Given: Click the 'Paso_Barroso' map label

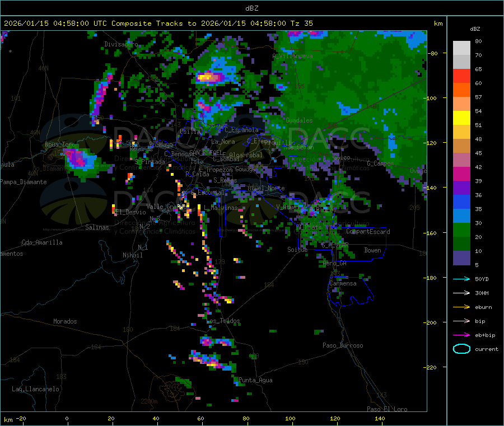Looking at the screenshot, I should [343, 345].
